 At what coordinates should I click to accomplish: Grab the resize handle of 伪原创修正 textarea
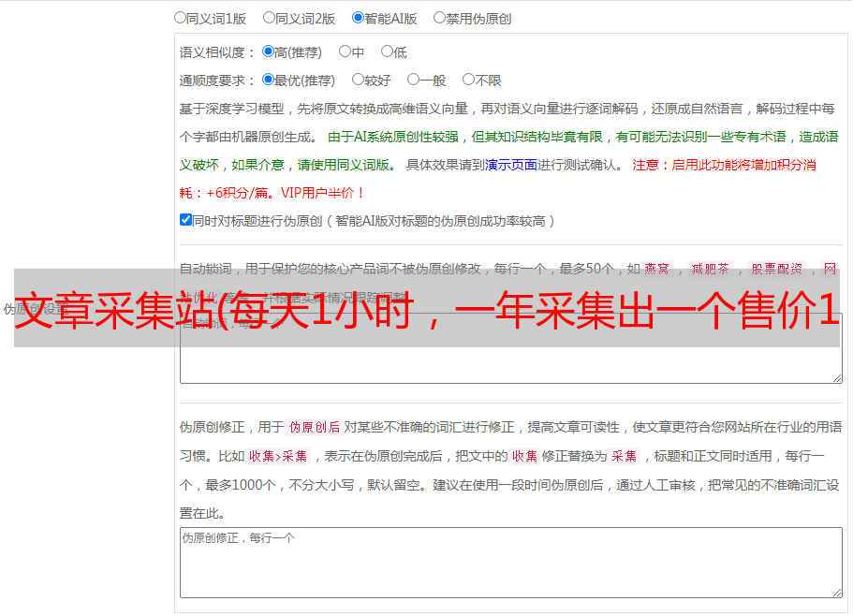(837, 593)
